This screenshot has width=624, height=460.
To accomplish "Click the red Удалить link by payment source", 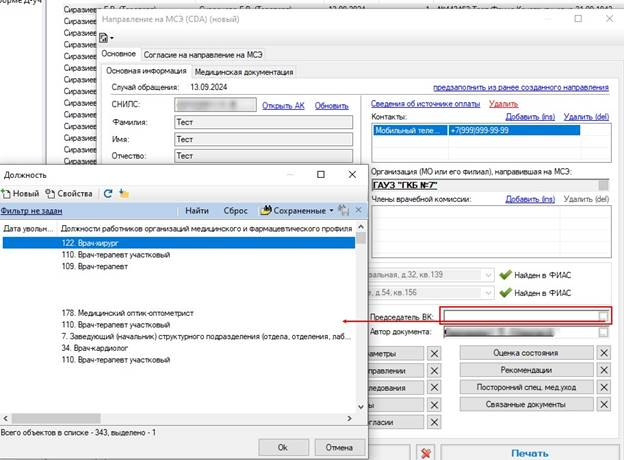I will click(x=503, y=103).
